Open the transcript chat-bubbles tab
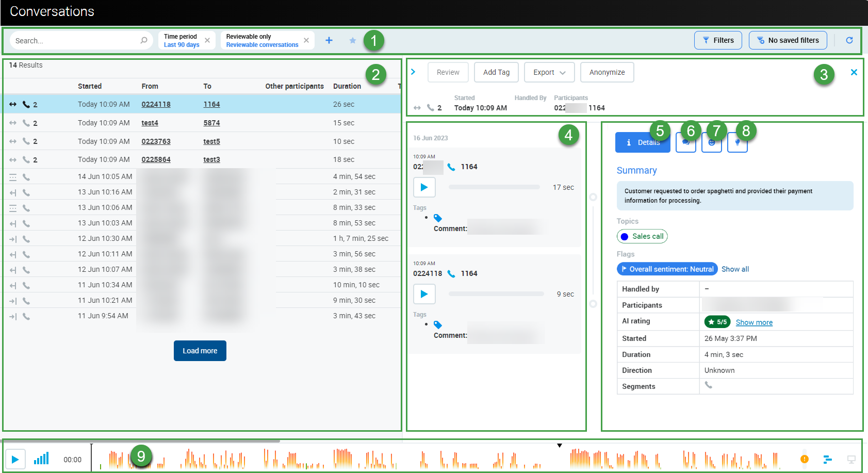Image resolution: width=868 pixels, height=473 pixels. click(685, 143)
